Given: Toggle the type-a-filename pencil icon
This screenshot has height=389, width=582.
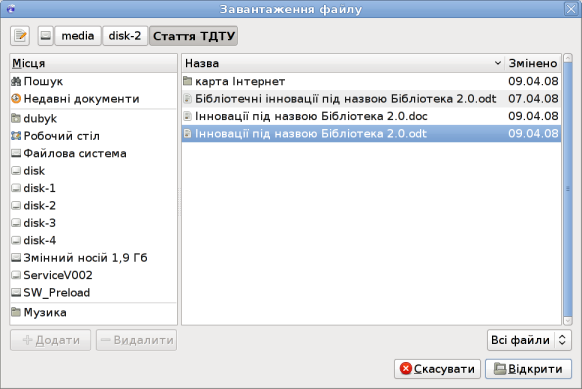Looking at the screenshot, I should [20, 36].
